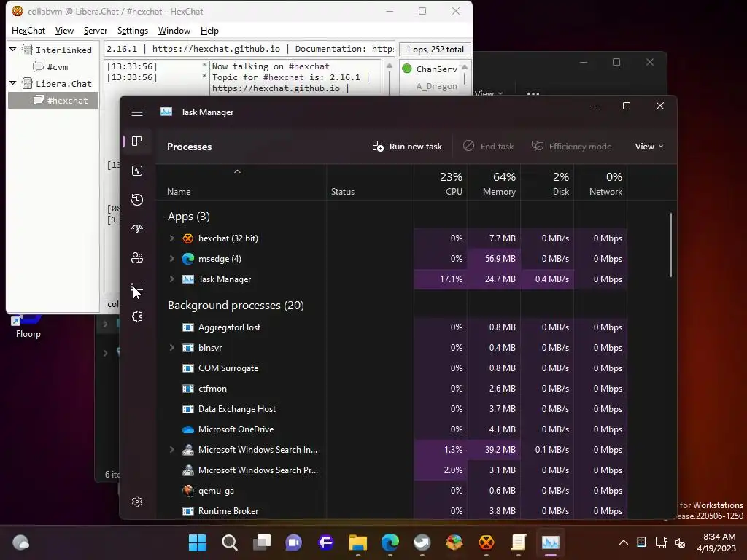The image size is (747, 560).
Task: Open HexChat's View menu
Action: click(x=64, y=31)
